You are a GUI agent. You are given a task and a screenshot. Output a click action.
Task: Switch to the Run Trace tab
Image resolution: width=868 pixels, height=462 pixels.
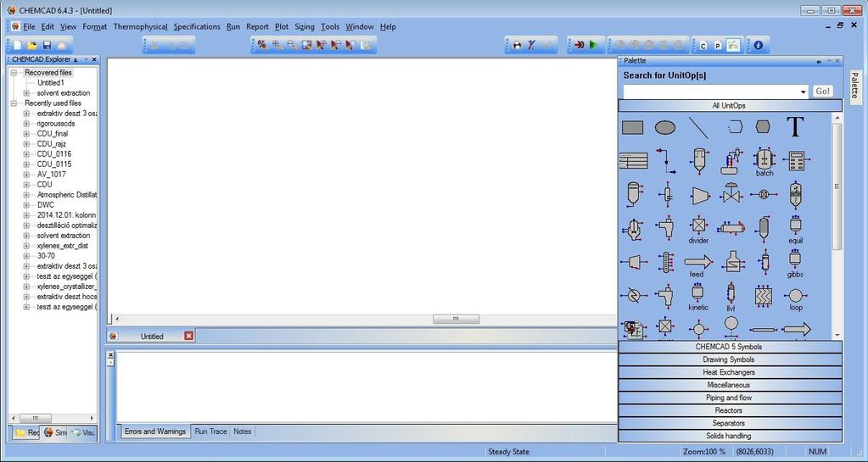(210, 431)
